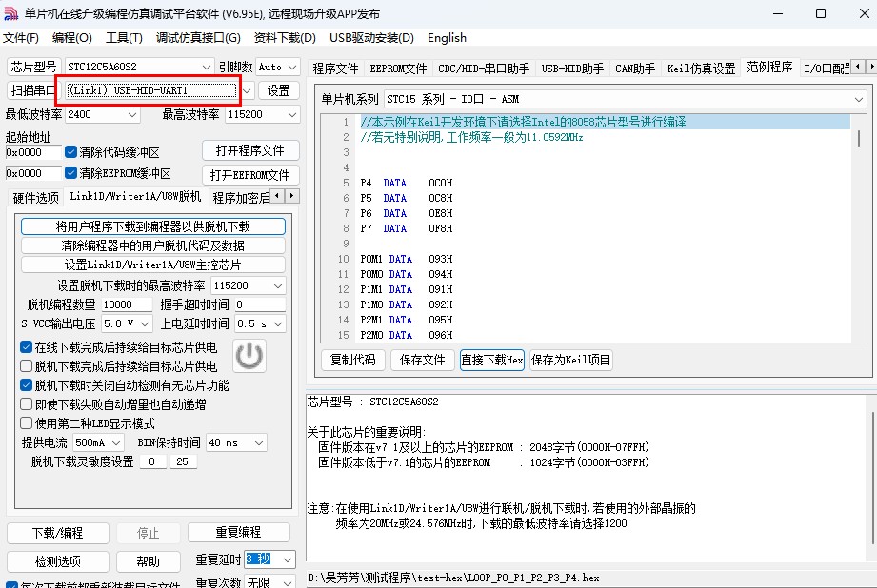
Task: Click 下载/编程 button
Action: click(x=57, y=533)
